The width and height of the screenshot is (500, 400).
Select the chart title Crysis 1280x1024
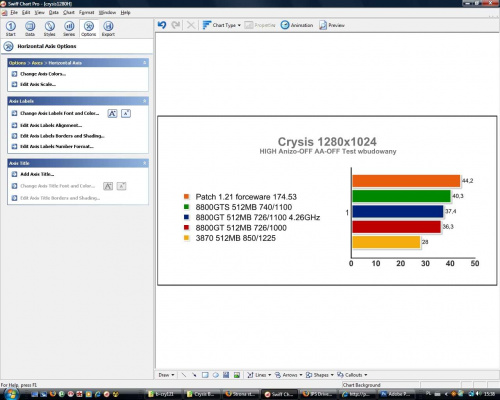pyautogui.click(x=327, y=142)
